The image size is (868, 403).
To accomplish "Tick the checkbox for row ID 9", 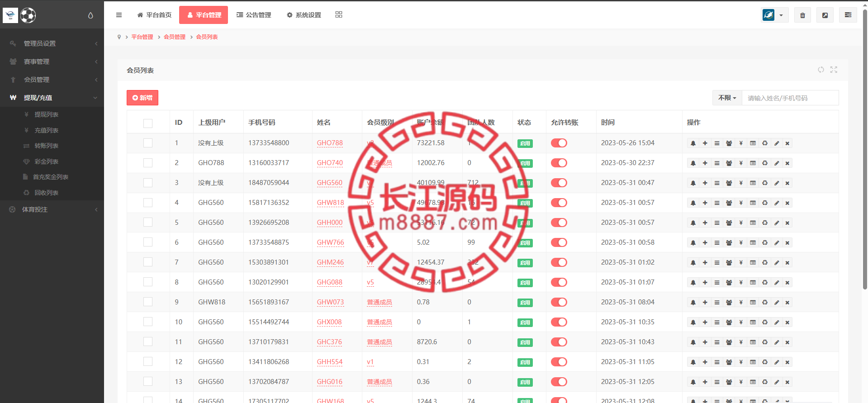I will coord(148,302).
